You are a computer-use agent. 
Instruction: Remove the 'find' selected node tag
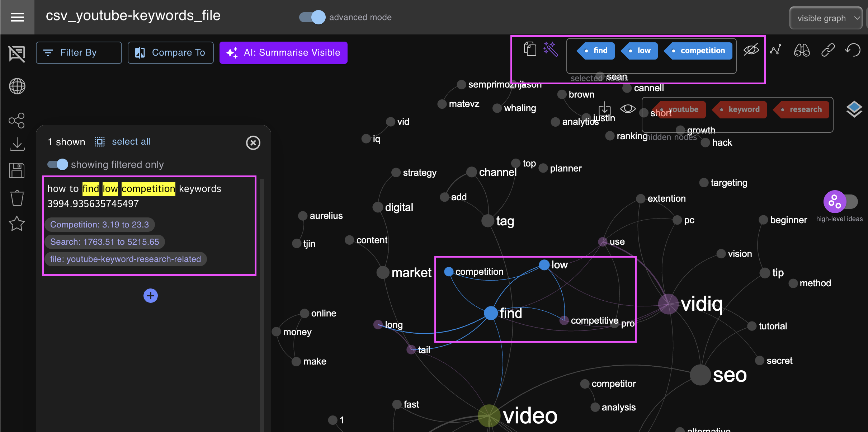click(596, 51)
